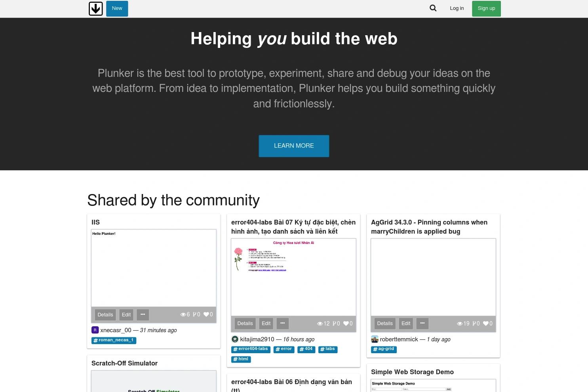Click 'Helping you build the web' headline
588x392 pixels.
coord(294,39)
